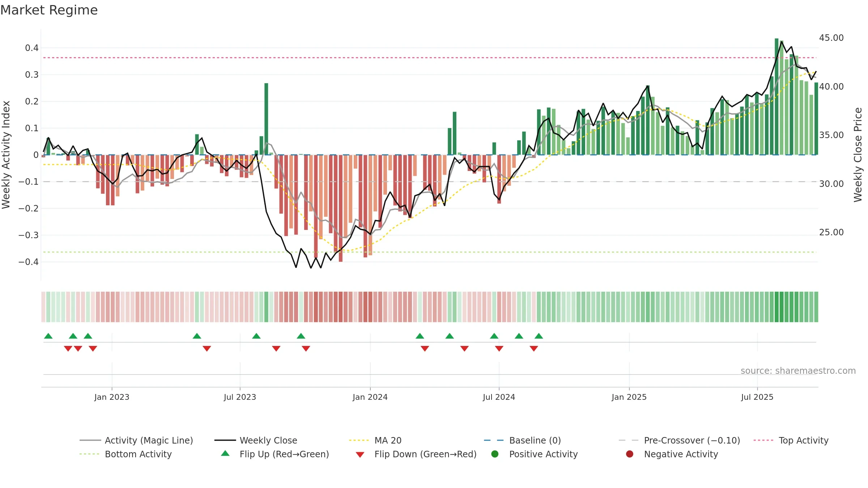The image size is (868, 488).
Task: Click the 35.00 price axis tick
Action: 831,135
